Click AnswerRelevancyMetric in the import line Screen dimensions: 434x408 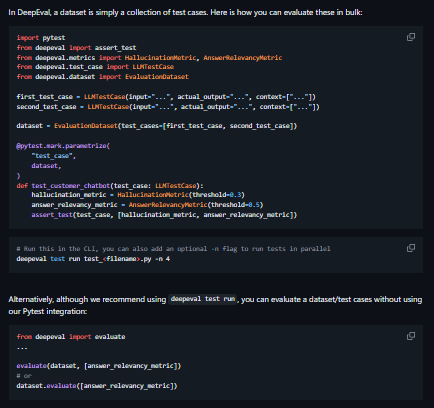coord(243,58)
